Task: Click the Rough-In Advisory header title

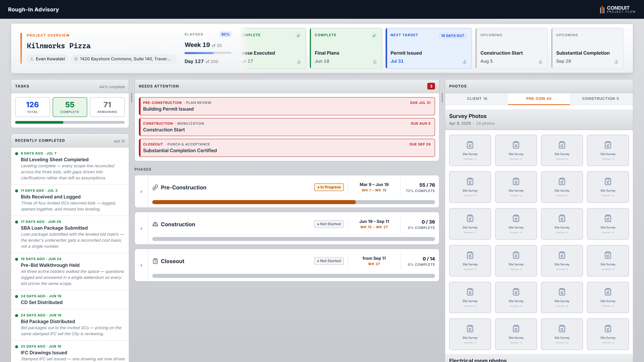Action: click(x=34, y=10)
